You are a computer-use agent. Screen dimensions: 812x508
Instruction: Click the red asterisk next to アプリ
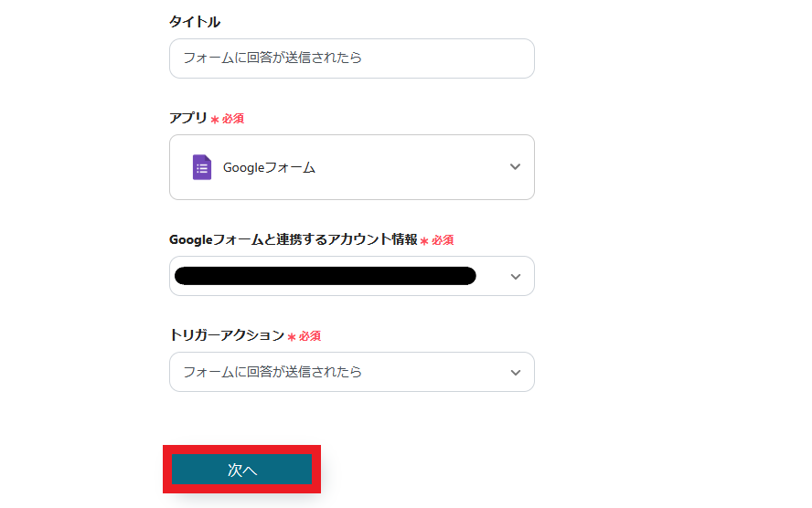pyautogui.click(x=215, y=120)
